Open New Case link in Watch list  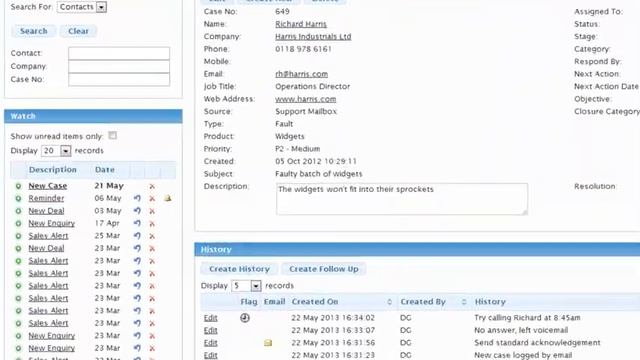click(48, 186)
